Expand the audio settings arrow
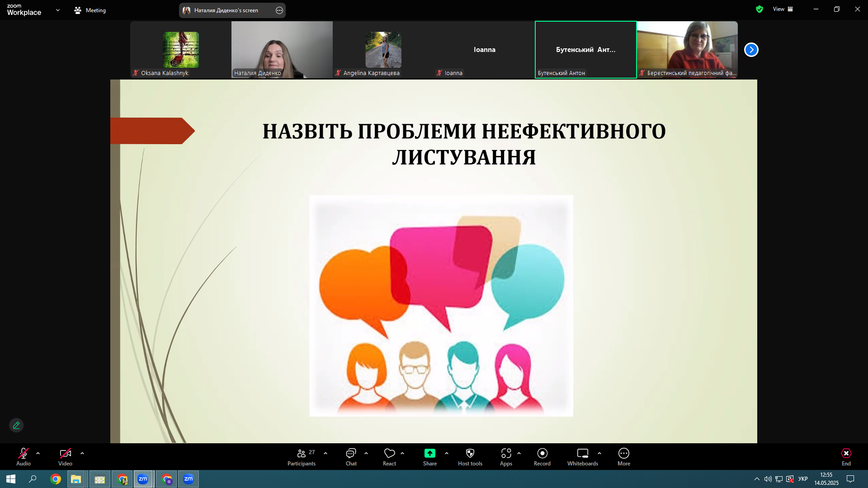This screenshot has width=868, height=488. pyautogui.click(x=38, y=453)
